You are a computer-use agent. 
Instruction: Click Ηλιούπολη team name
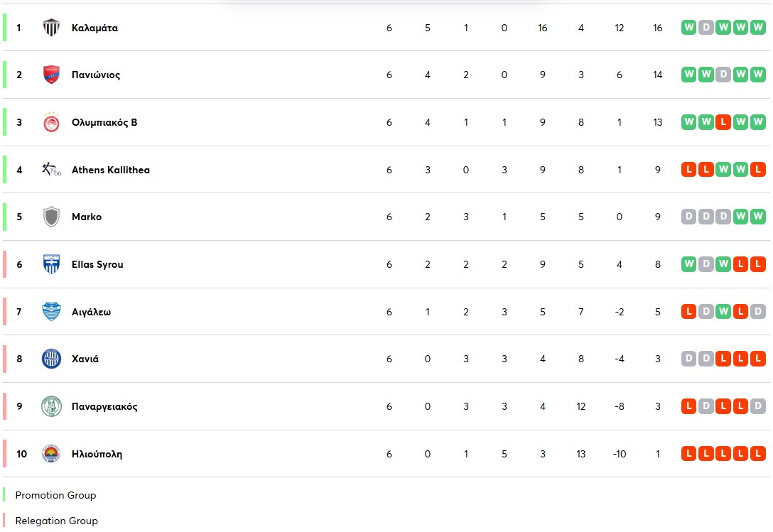coord(97,454)
